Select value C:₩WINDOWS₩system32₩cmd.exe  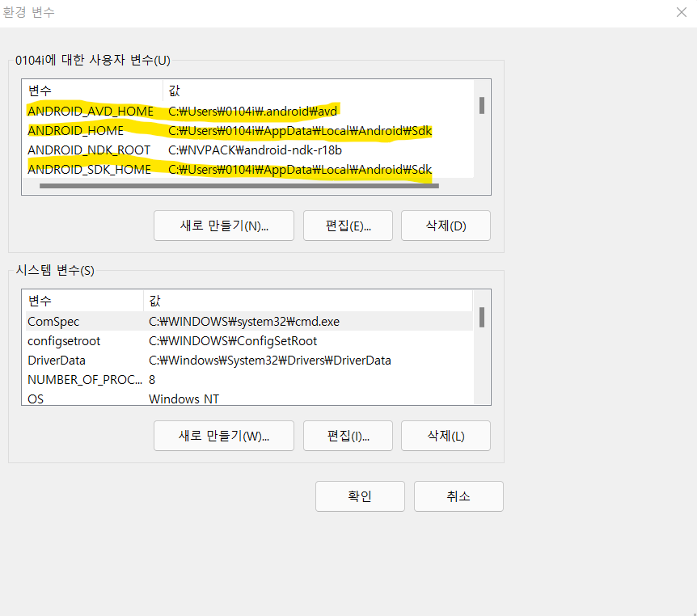[244, 322]
